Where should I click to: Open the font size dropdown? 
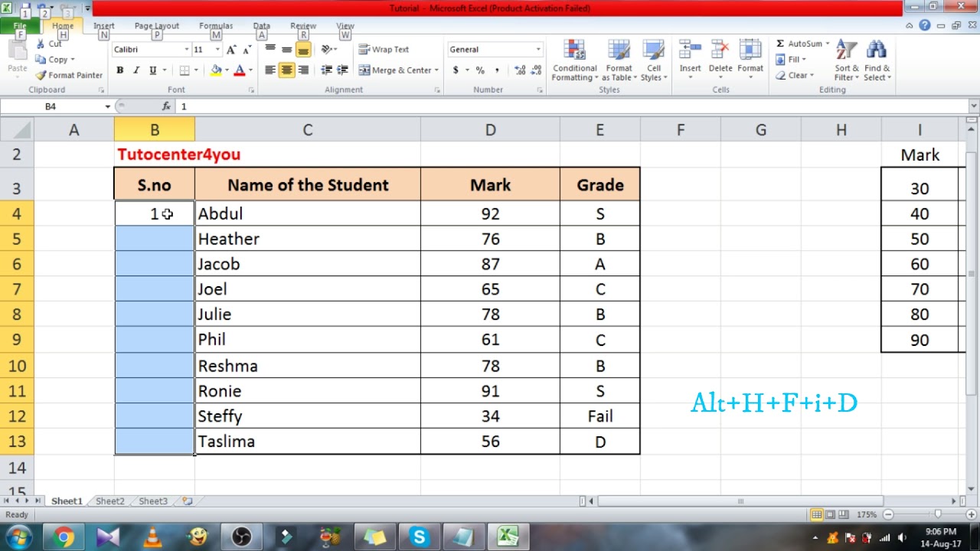217,50
